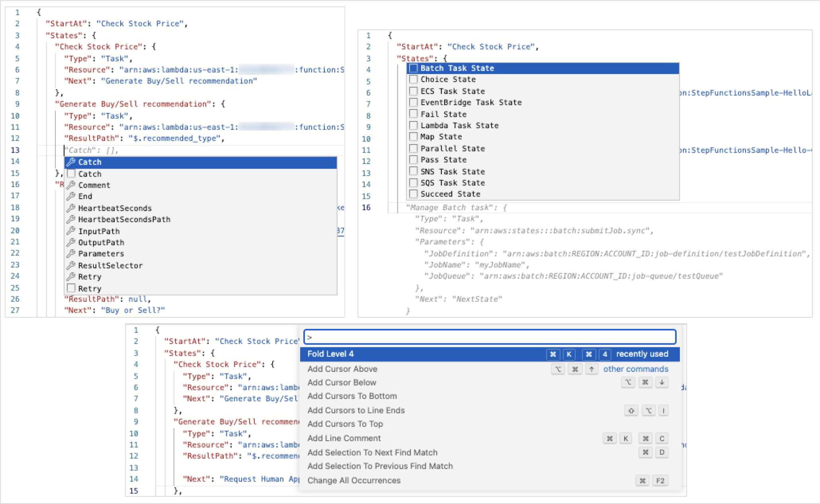
Task: Run Add Cursors to Line Ends
Action: click(490, 410)
